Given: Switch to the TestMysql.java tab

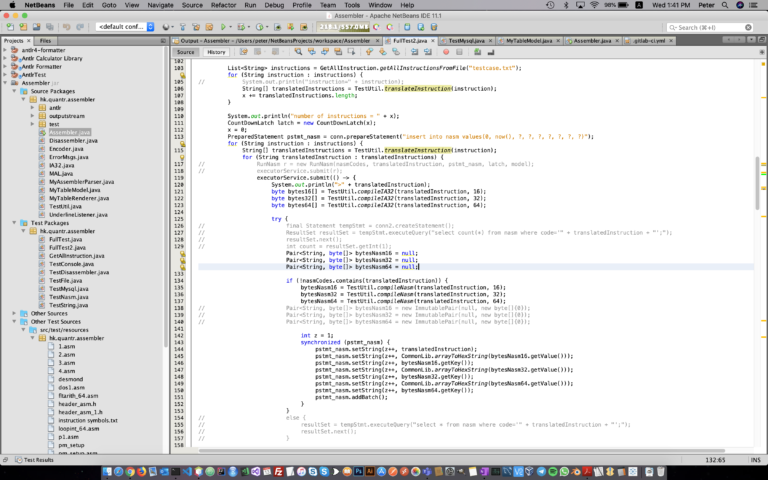Looking at the screenshot, I should click(466, 41).
